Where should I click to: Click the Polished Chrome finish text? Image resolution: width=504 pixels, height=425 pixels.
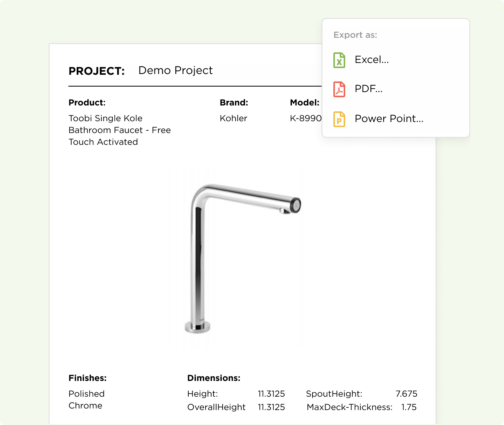[x=86, y=400]
